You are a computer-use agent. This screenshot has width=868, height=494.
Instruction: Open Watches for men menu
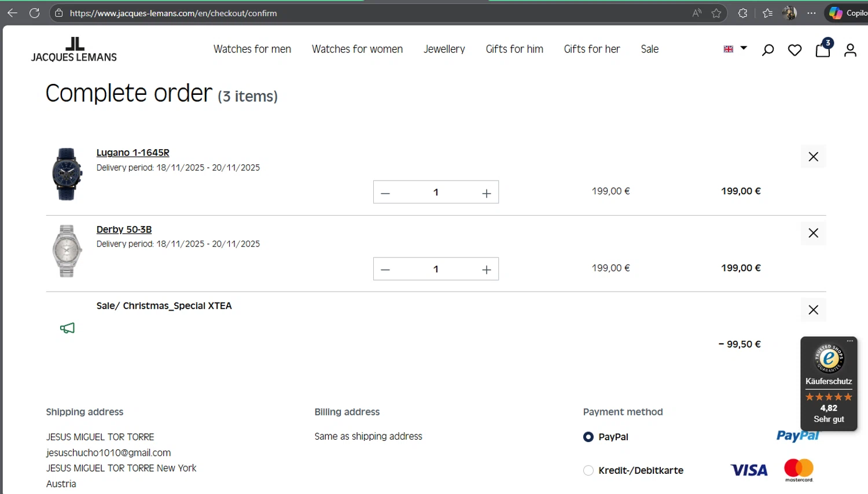tap(252, 49)
